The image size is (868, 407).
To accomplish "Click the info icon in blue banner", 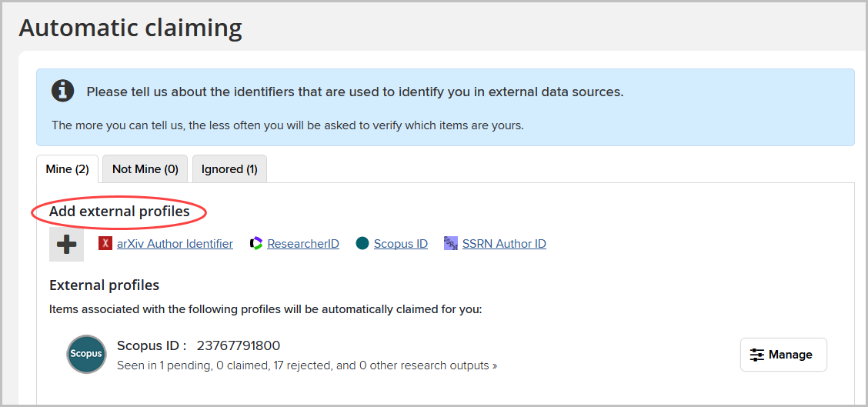I will coord(63,92).
